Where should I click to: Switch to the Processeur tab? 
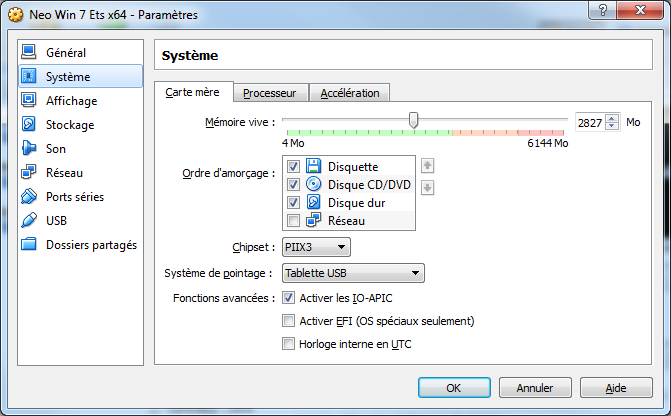269,93
